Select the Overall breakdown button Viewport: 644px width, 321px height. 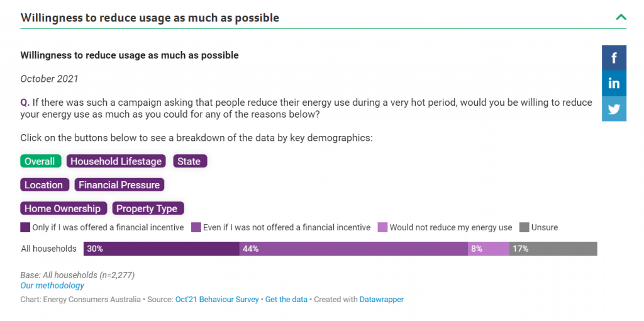tap(41, 161)
